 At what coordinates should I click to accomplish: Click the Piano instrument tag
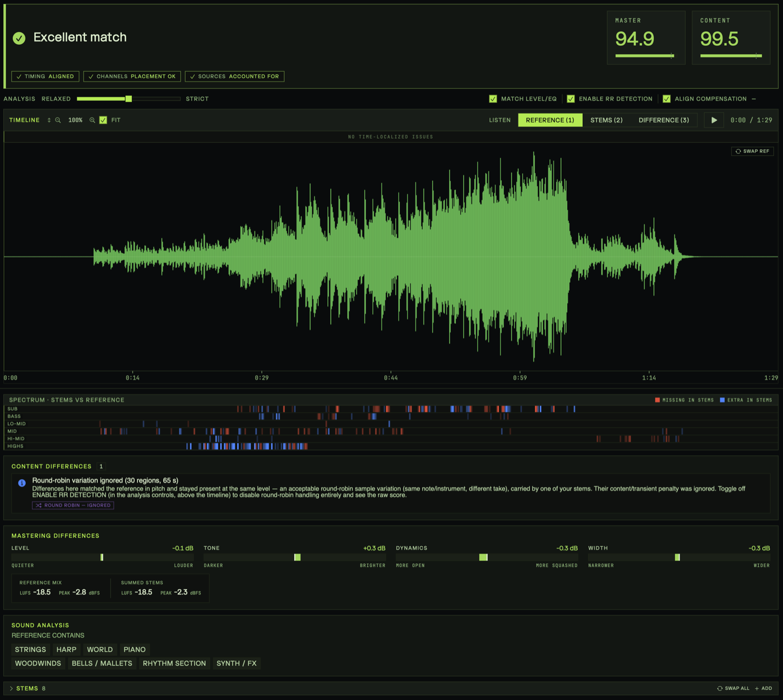pos(134,650)
